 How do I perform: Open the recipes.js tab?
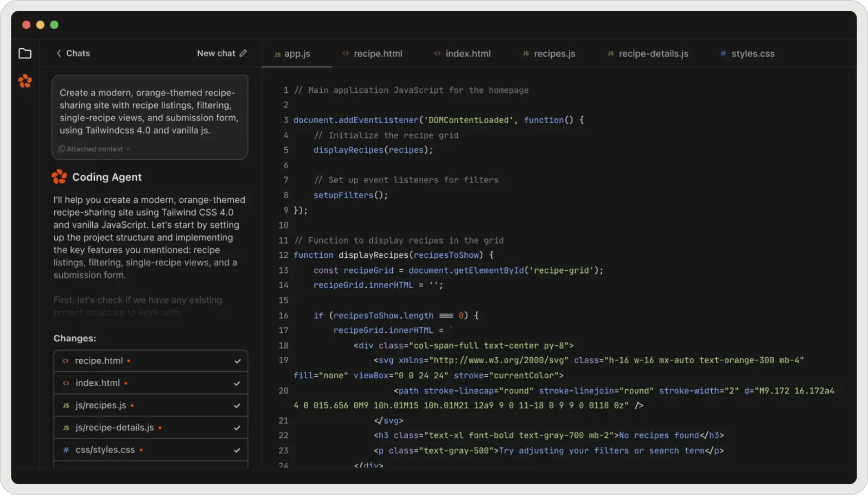point(554,54)
